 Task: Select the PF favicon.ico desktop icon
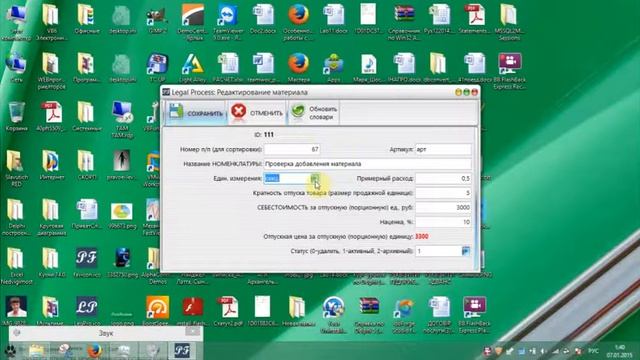(x=86, y=262)
